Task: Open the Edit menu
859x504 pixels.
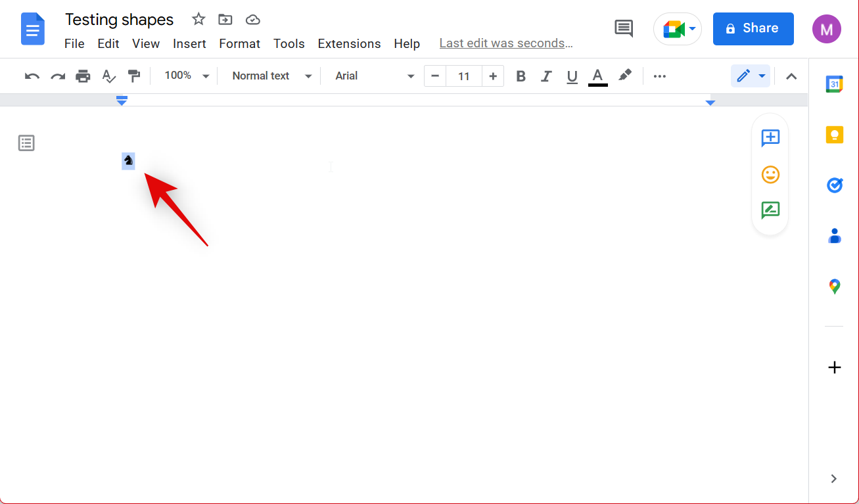Action: coord(108,43)
